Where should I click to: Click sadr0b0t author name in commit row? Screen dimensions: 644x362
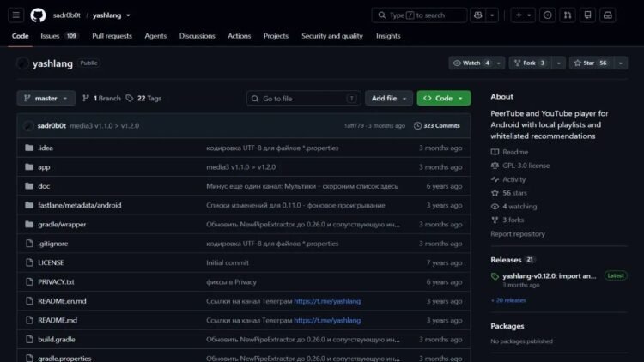tap(52, 125)
